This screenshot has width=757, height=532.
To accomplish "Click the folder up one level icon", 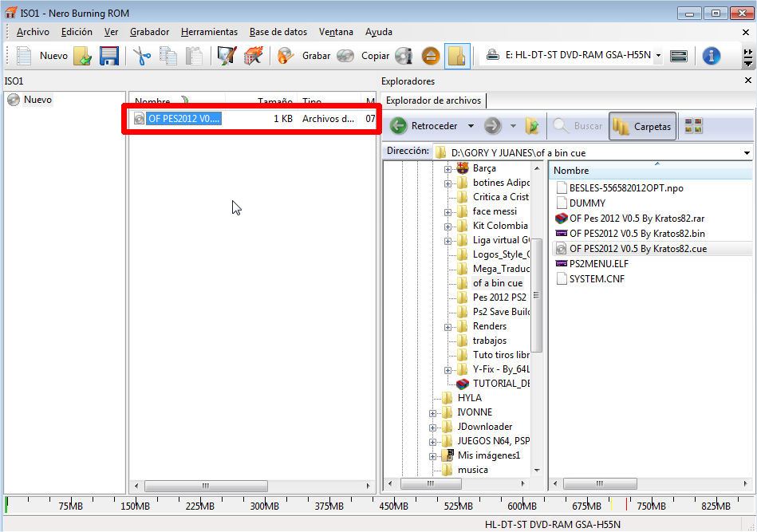I will (x=531, y=126).
